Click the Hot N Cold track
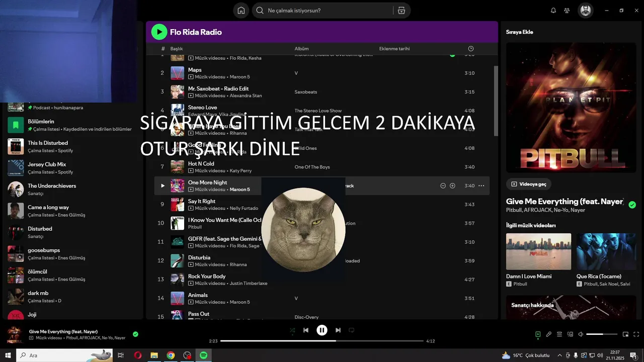Screen dimensions: 644x362 (201, 163)
